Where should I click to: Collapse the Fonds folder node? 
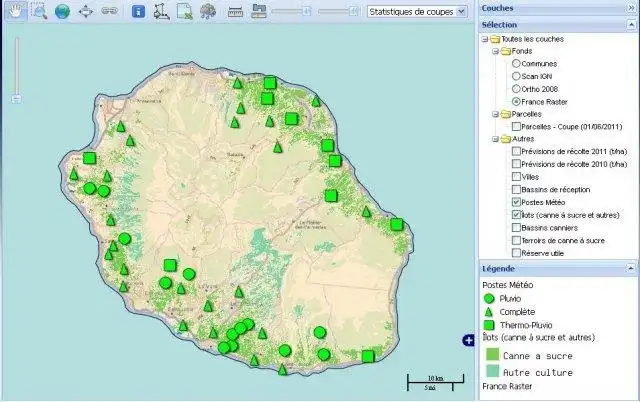[495, 51]
